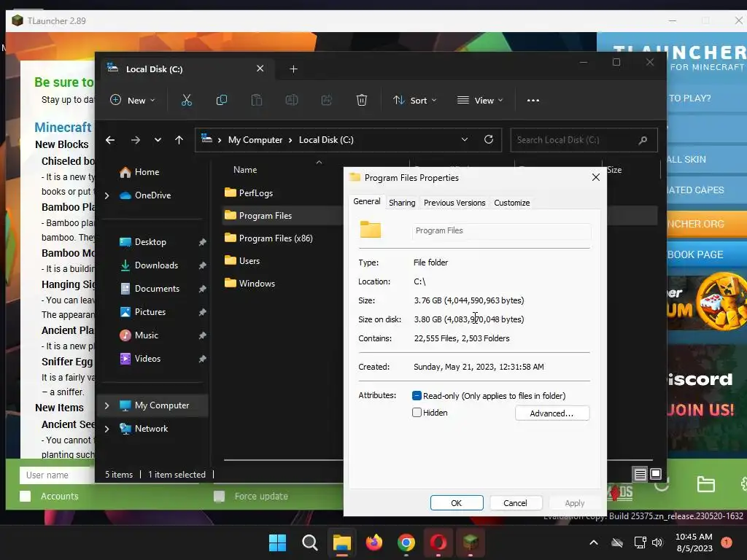Toggle the TLauncher Accounts checkbox
Screen dimensions: 747x560
tap(26, 496)
